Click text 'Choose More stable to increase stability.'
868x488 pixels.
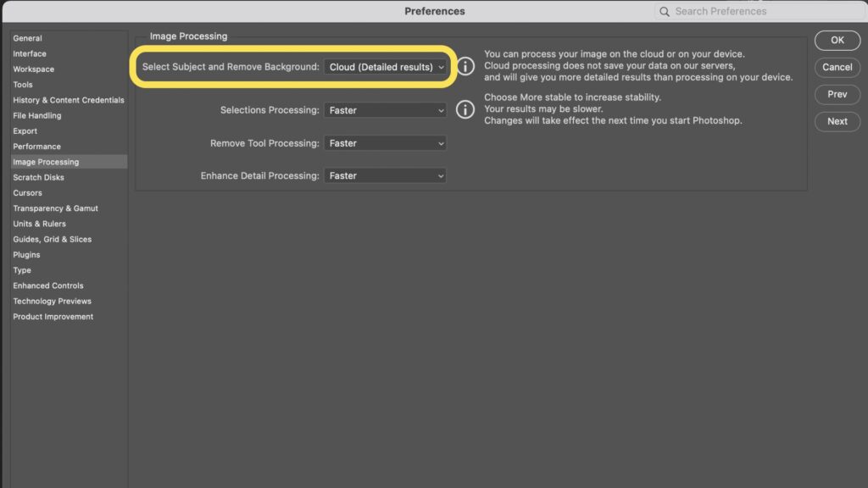pos(572,97)
